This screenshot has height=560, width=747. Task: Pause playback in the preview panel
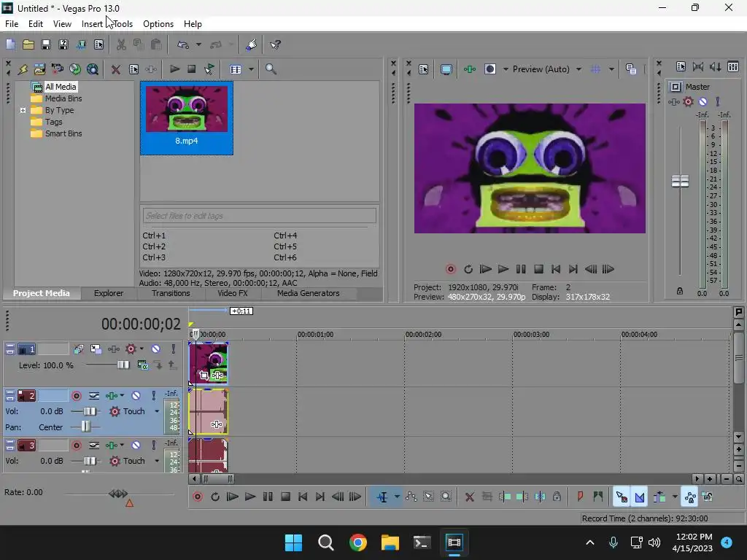point(521,269)
